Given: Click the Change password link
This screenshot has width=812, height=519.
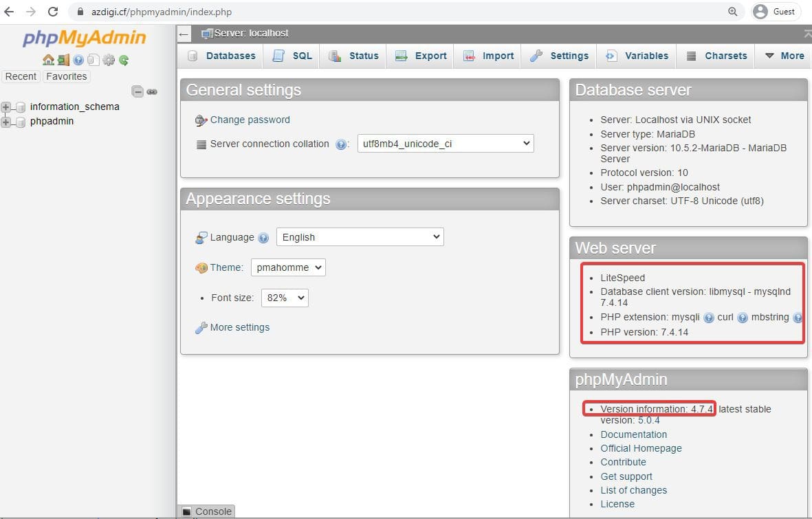Looking at the screenshot, I should [250, 120].
